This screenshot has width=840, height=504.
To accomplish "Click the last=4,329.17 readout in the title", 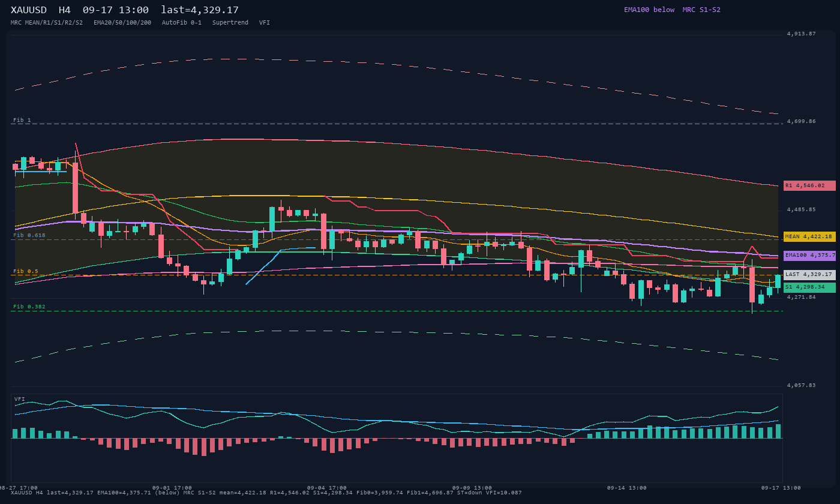I will [200, 10].
